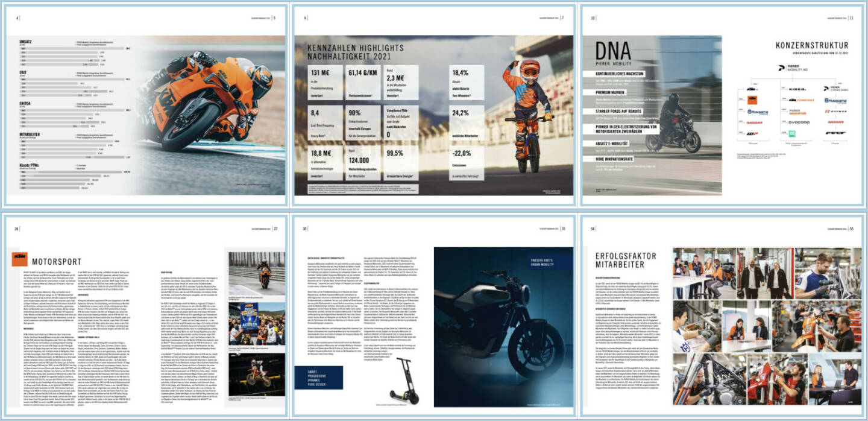
Task: Click the '2,3 M€' employee training tile
Action: (401, 84)
